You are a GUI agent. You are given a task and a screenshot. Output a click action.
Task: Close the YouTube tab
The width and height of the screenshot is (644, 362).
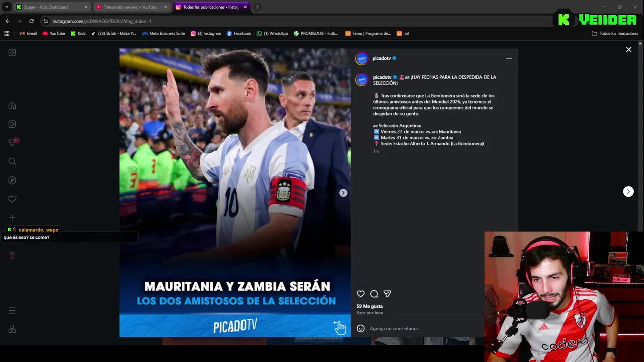click(x=165, y=7)
